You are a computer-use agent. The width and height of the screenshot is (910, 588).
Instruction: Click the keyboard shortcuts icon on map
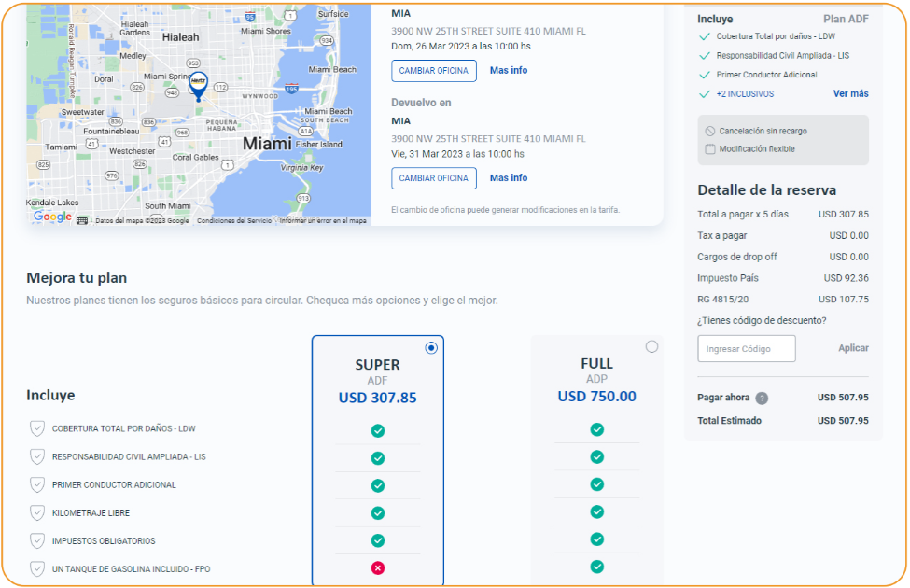point(82,221)
